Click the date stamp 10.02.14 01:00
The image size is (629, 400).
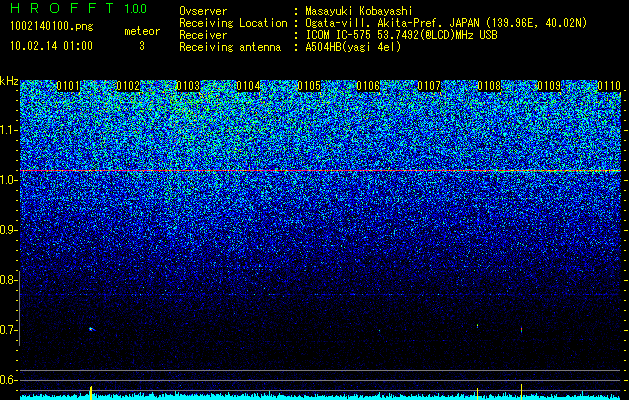51,45
